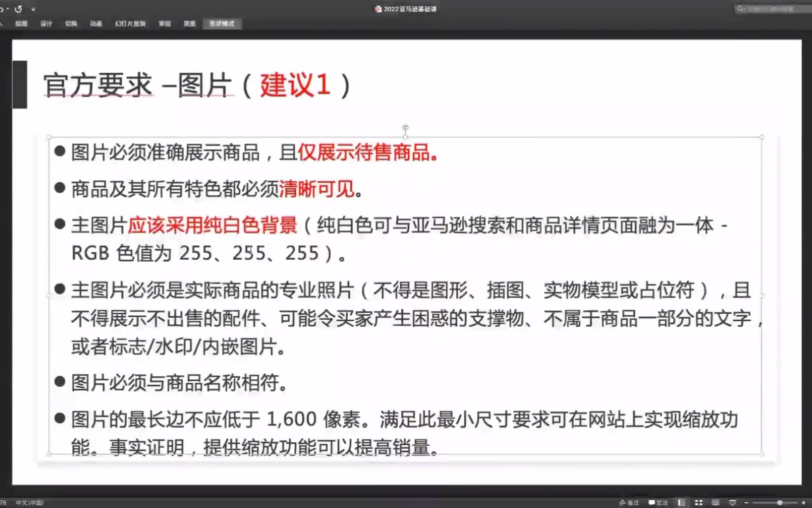The image size is (812, 508).
Task: Click the top-middle sizing handle of the text box
Action: click(405, 137)
